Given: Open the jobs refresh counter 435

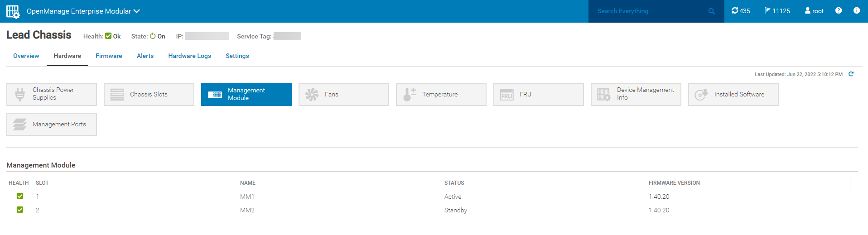Looking at the screenshot, I should (x=741, y=11).
